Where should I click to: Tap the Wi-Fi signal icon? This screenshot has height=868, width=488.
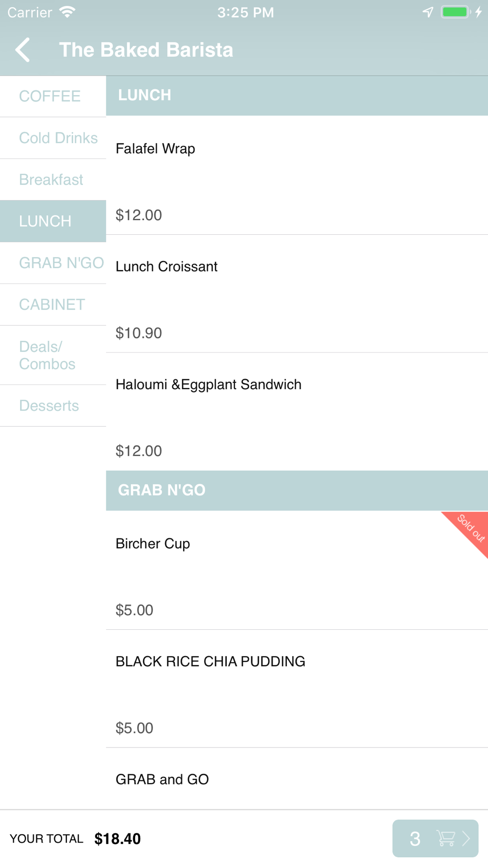pyautogui.click(x=67, y=12)
